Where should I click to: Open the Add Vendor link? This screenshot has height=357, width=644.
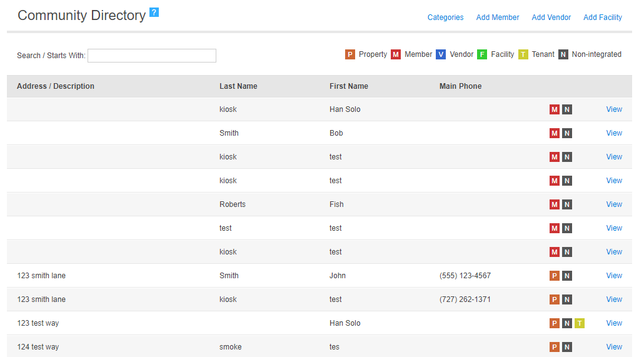pyautogui.click(x=551, y=18)
